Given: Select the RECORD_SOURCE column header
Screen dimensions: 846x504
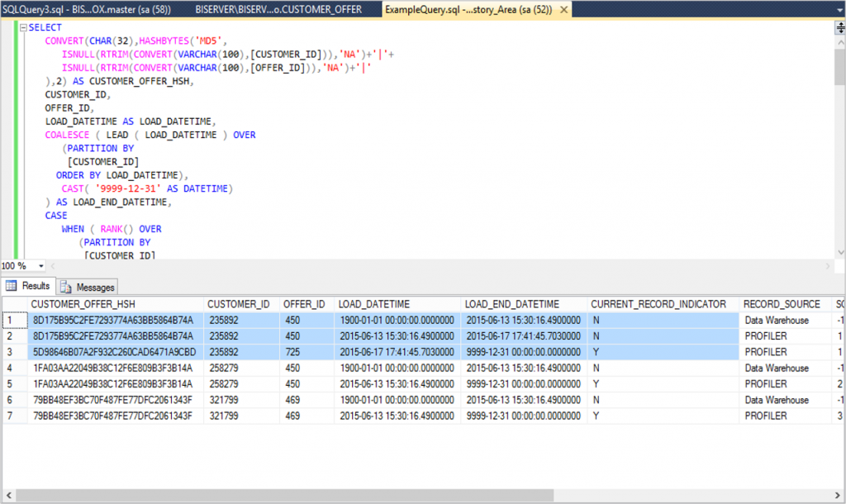Looking at the screenshot, I should pos(782,303).
